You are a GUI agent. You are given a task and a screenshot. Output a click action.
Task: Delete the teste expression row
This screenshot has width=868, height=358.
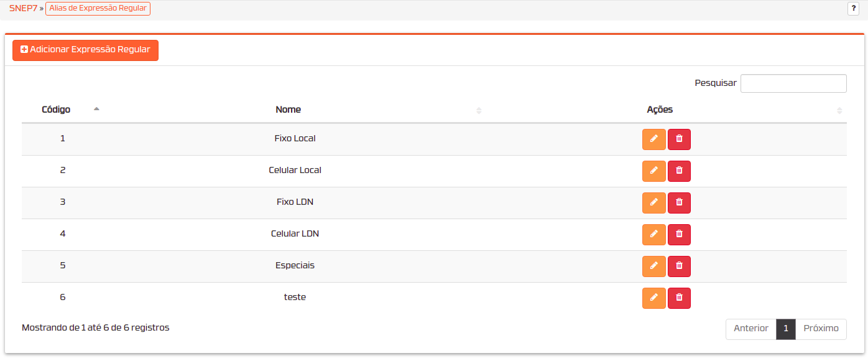click(679, 298)
